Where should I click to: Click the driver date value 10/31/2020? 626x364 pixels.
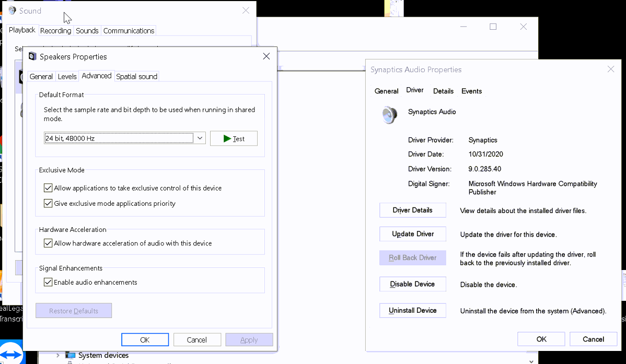485,154
